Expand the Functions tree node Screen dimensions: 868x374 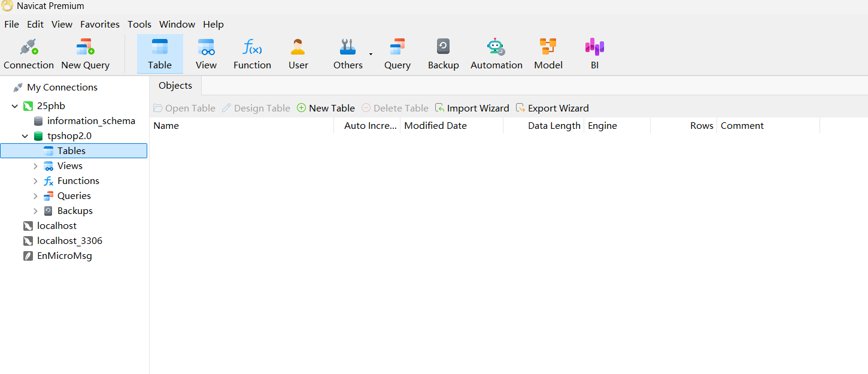[35, 181]
